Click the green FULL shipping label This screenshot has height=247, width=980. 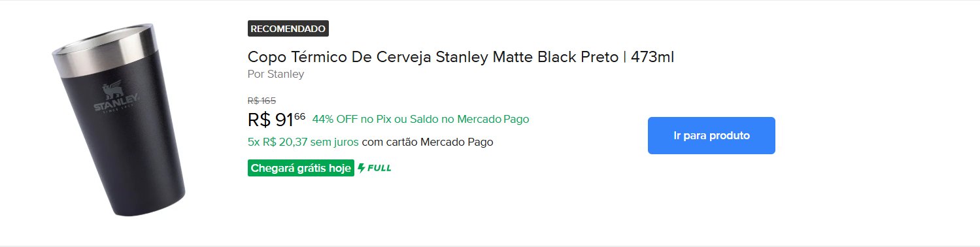(375, 169)
